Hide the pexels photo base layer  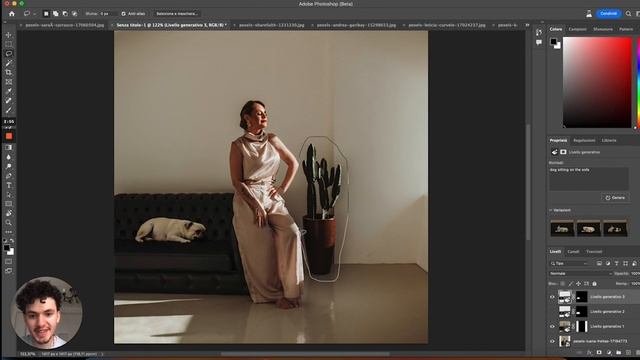coord(552,341)
